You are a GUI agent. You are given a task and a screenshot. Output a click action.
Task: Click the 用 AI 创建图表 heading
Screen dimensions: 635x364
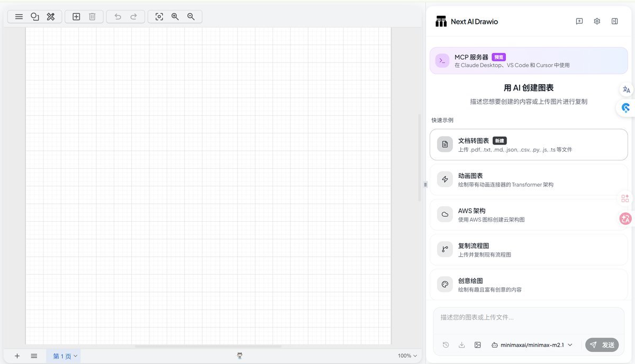pyautogui.click(x=529, y=88)
